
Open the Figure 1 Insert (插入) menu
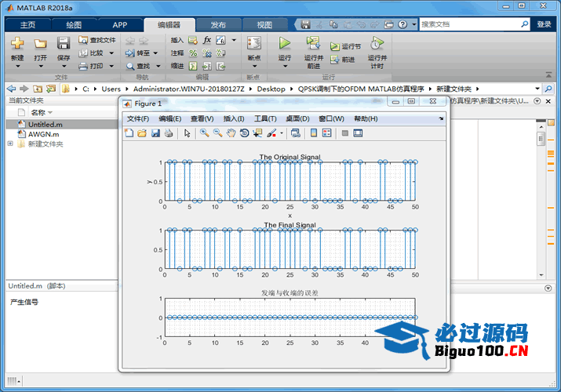(234, 118)
